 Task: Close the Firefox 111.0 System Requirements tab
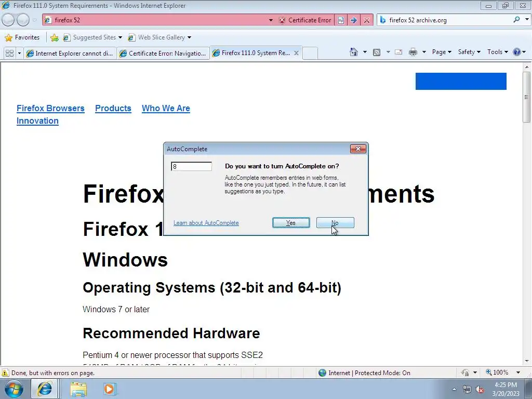click(x=296, y=53)
